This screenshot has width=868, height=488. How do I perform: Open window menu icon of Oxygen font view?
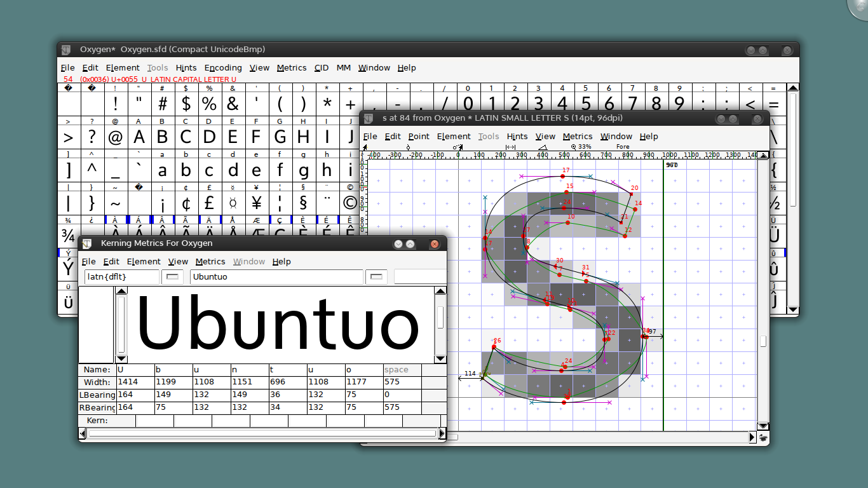pyautogui.click(x=65, y=50)
